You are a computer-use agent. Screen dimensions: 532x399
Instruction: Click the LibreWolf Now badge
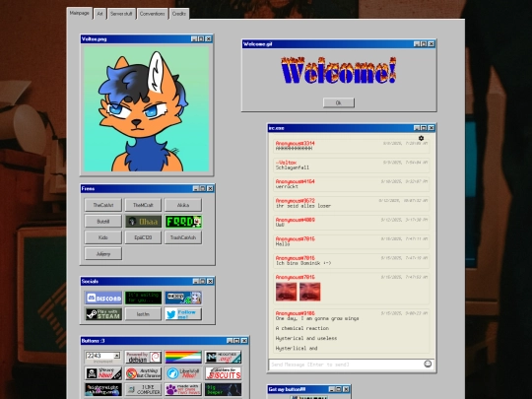(183, 373)
